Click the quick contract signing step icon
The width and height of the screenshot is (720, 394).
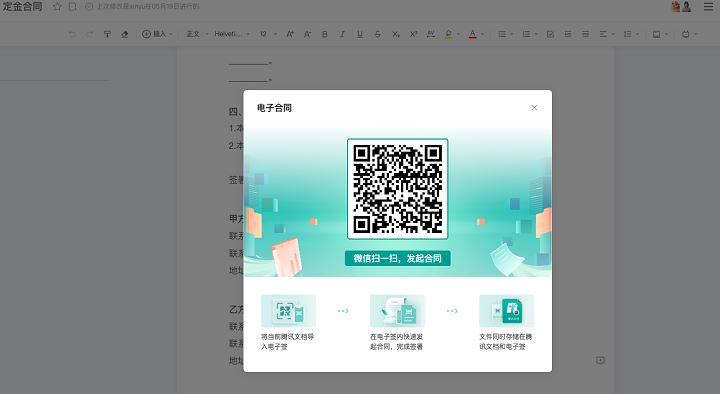[398, 311]
